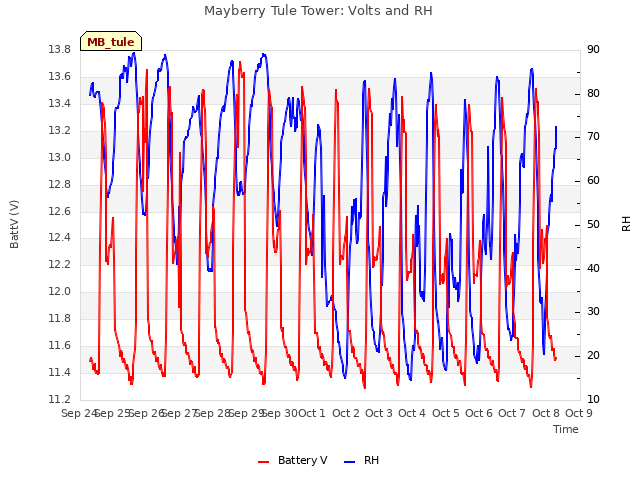Toggle the Battery V legend entry
The height and width of the screenshot is (480, 640).
coord(293,460)
